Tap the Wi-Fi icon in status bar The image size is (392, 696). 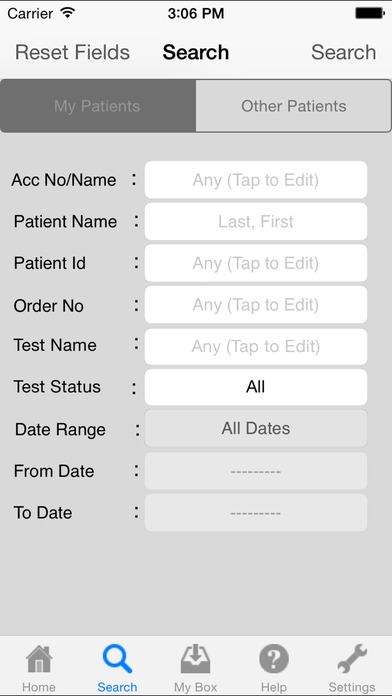[x=68, y=13]
